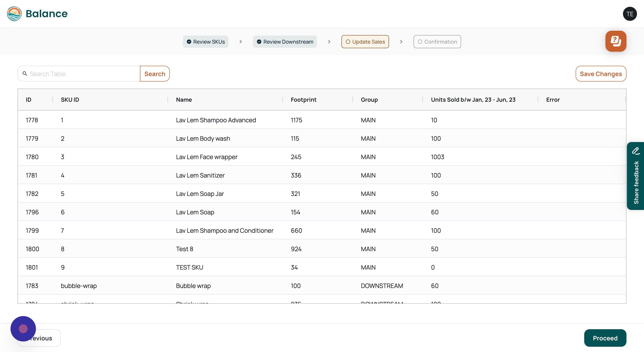Click the Search button
The height and width of the screenshot is (352, 644).
[155, 74]
